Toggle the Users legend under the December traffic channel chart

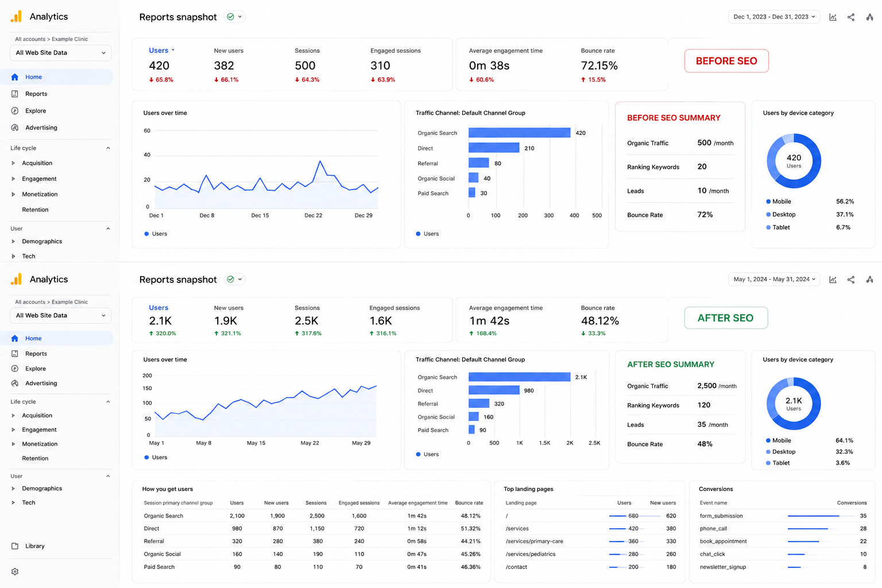coord(427,234)
